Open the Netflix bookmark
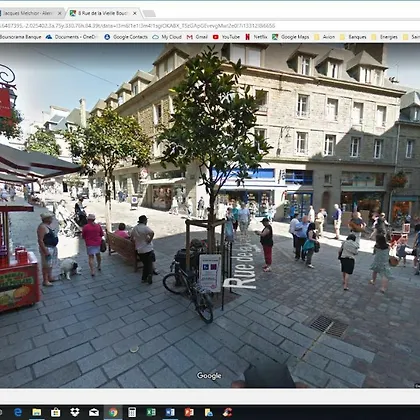The image size is (420, 420). pyautogui.click(x=256, y=37)
